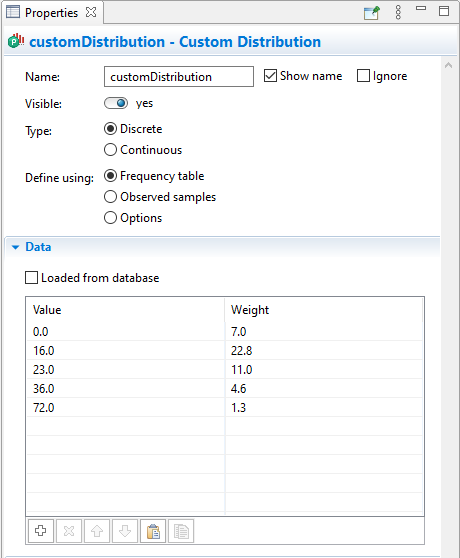The width and height of the screenshot is (460, 558).
Task: Toggle the Show name checkbox
Action: tap(270, 76)
